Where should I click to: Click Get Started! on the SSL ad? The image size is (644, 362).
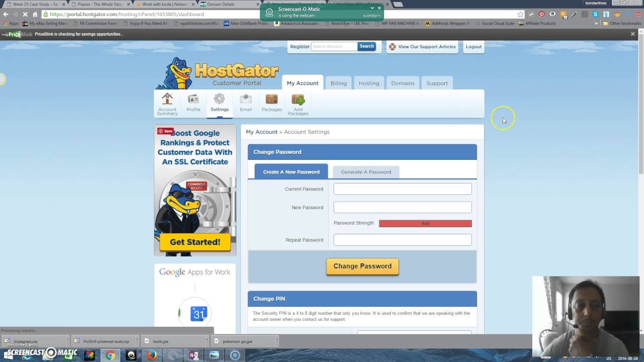195,242
